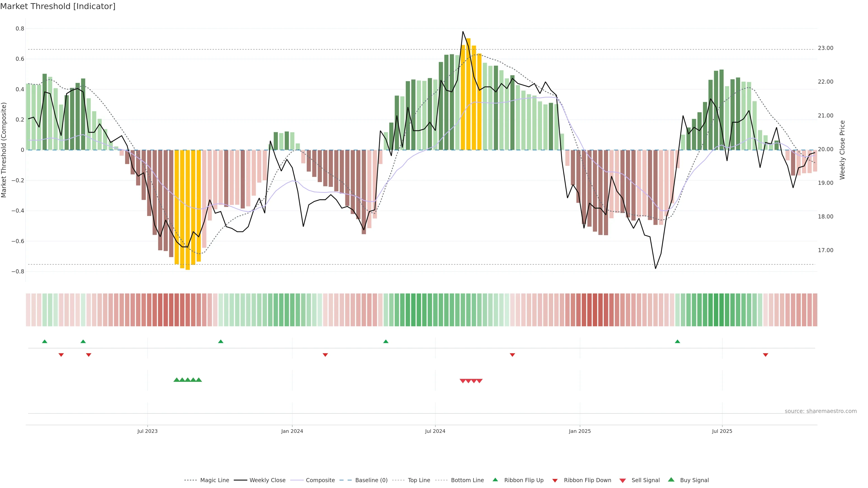Toggle Composite series in legend
This screenshot has height=488, width=868.
click(x=320, y=480)
